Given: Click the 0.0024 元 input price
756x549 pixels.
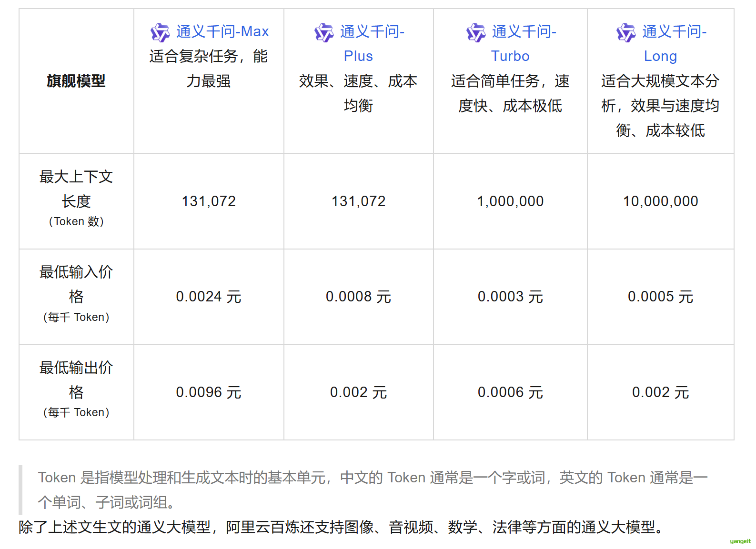Looking at the screenshot, I should [x=209, y=297].
